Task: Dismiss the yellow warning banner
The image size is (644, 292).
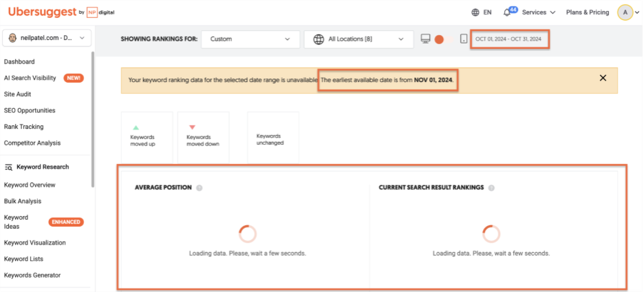Action: pyautogui.click(x=603, y=78)
